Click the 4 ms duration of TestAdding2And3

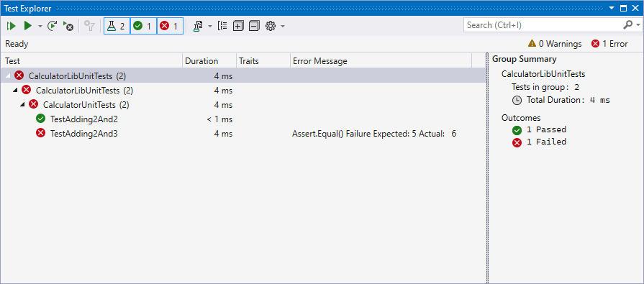click(223, 134)
